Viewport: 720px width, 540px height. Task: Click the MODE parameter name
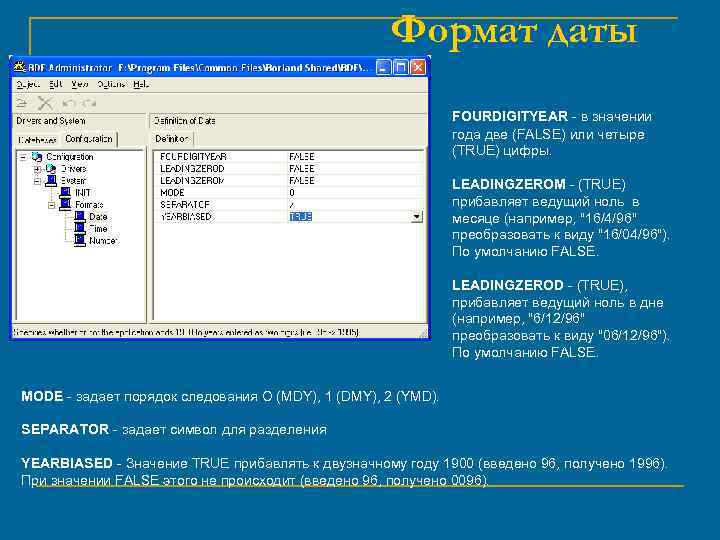tap(172, 192)
